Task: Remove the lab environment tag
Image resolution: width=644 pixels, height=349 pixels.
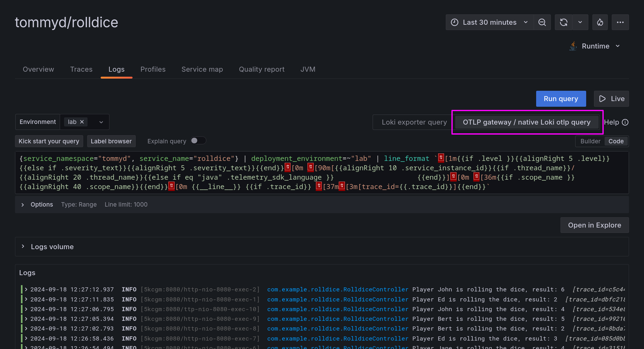Action: (x=82, y=122)
